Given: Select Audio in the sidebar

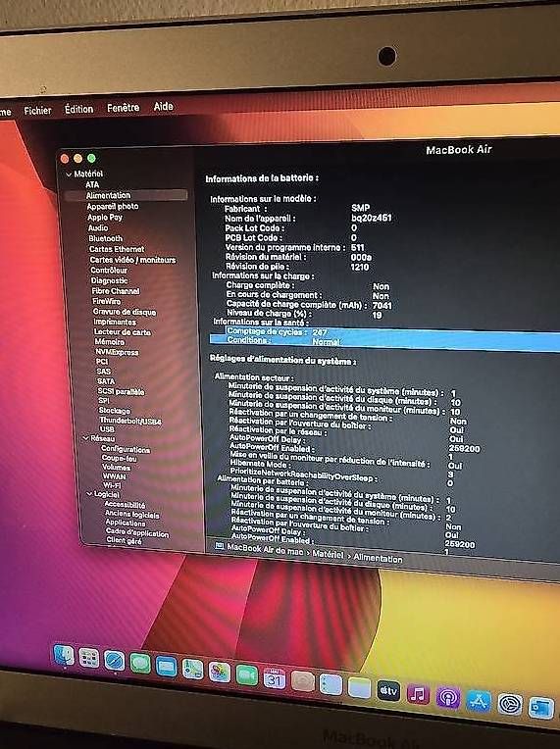Looking at the screenshot, I should pos(98,227).
